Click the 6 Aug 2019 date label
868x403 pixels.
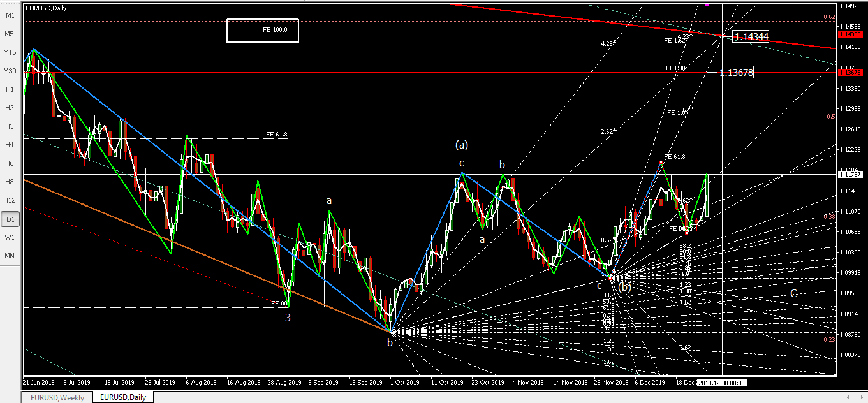pyautogui.click(x=201, y=383)
